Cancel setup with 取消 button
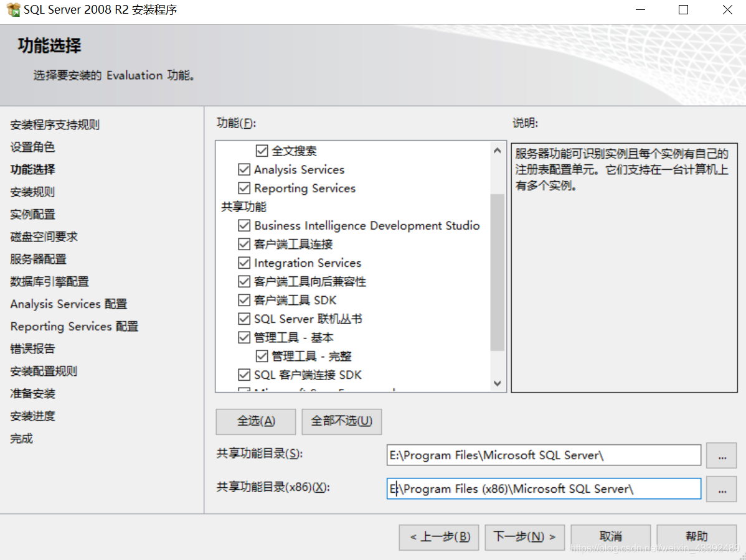This screenshot has width=746, height=560. 611,537
